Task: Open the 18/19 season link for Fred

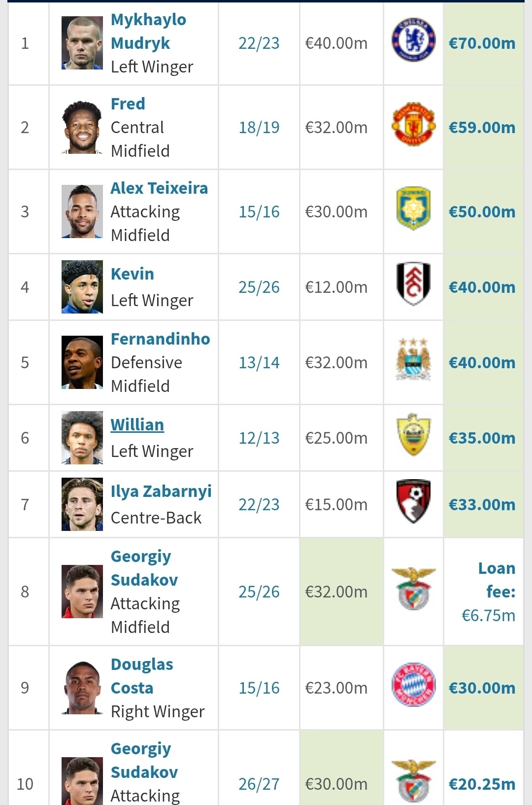Action: 259,128
